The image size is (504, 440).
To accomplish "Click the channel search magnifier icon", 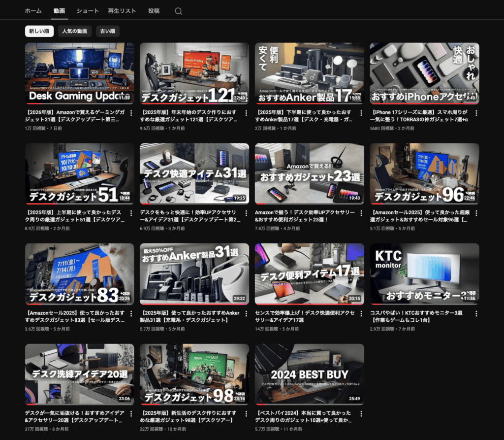I will point(178,11).
